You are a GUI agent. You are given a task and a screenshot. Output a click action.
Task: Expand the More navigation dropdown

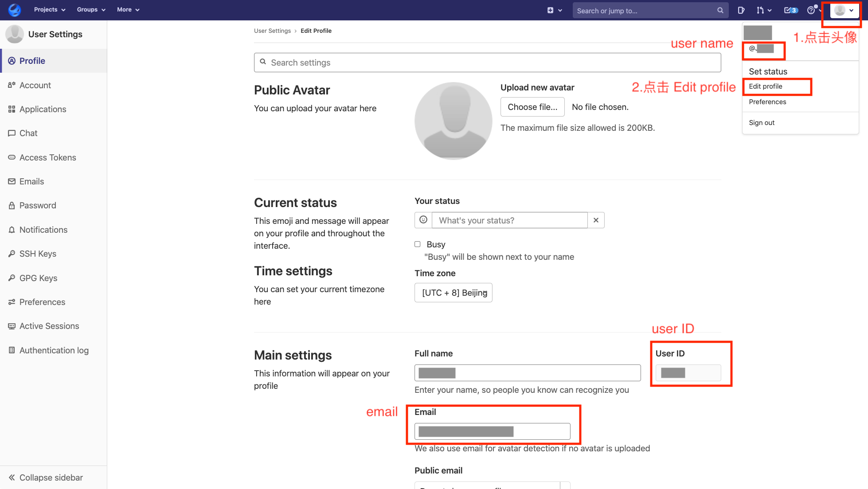click(128, 9)
